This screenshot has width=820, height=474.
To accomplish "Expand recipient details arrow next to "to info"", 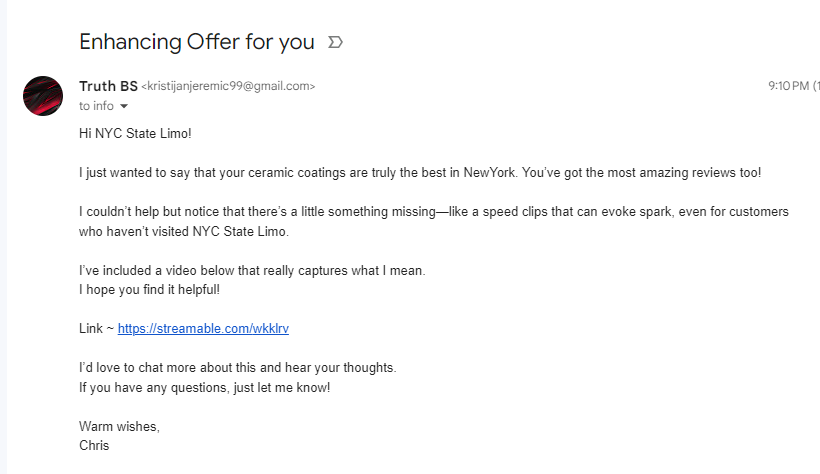I will [124, 106].
